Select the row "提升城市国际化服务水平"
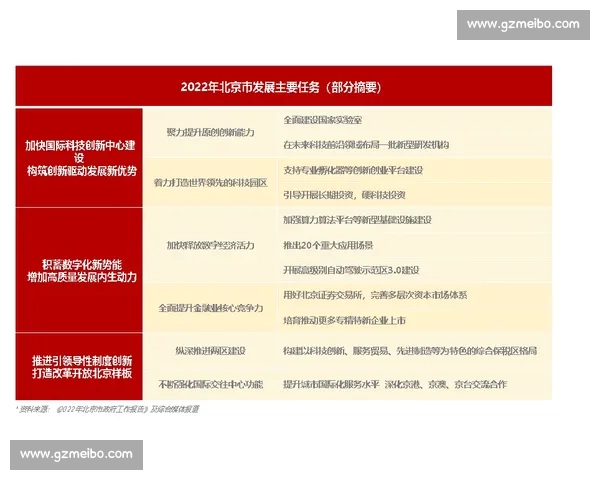The height and width of the screenshot is (480, 600). (415, 384)
